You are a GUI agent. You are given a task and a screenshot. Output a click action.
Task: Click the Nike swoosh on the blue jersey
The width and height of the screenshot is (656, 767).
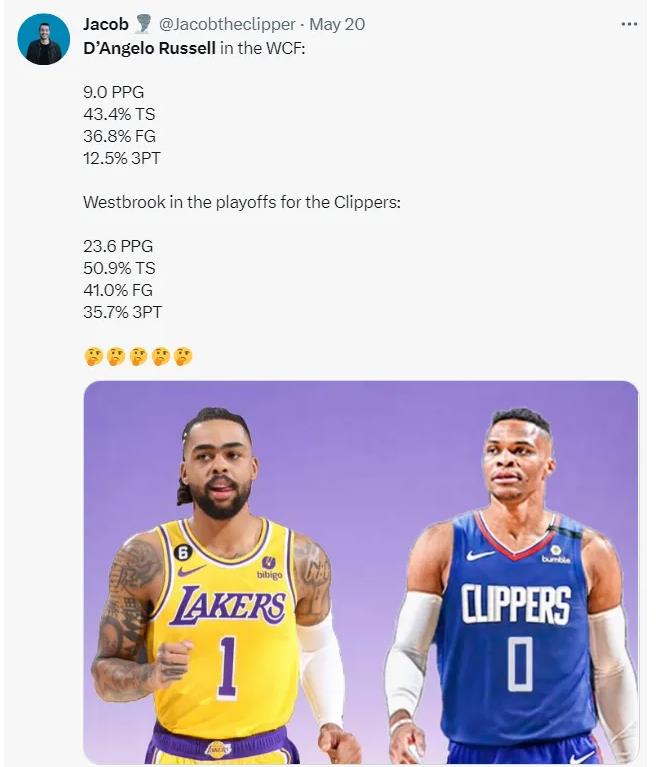point(481,555)
